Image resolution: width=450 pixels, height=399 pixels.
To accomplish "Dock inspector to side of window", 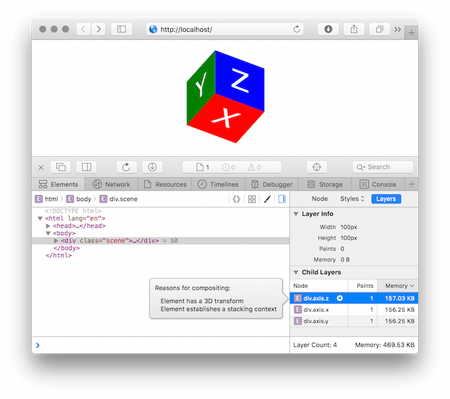I will [86, 167].
